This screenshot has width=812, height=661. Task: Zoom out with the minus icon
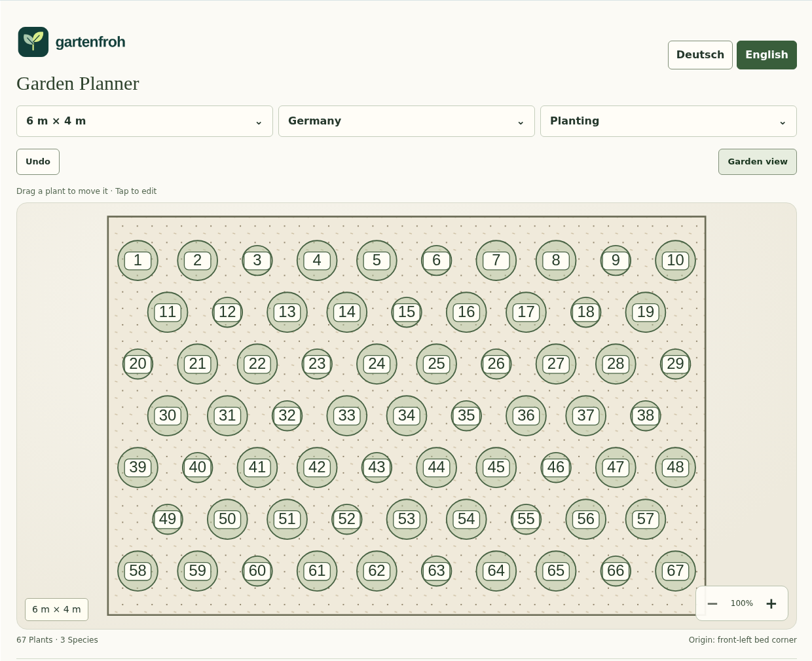click(712, 603)
